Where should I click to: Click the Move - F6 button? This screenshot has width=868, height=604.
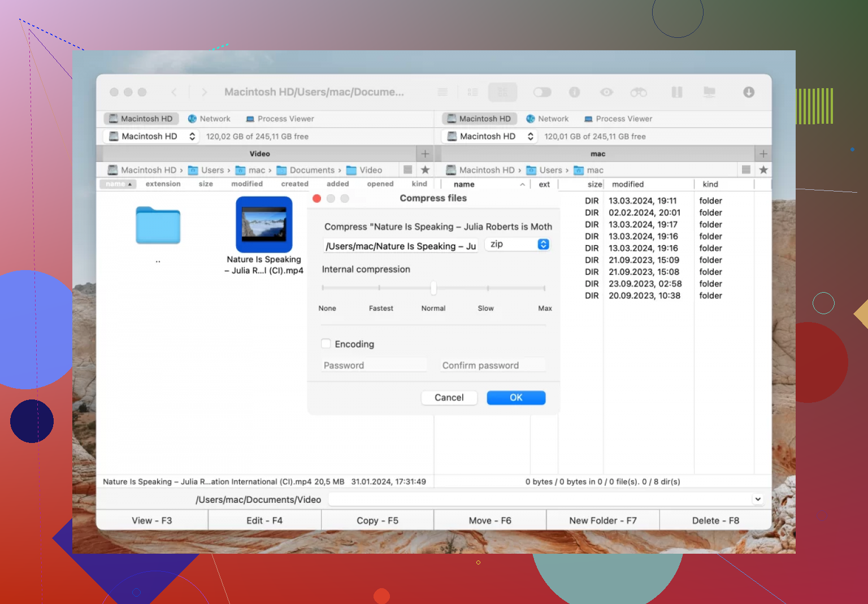point(490,520)
